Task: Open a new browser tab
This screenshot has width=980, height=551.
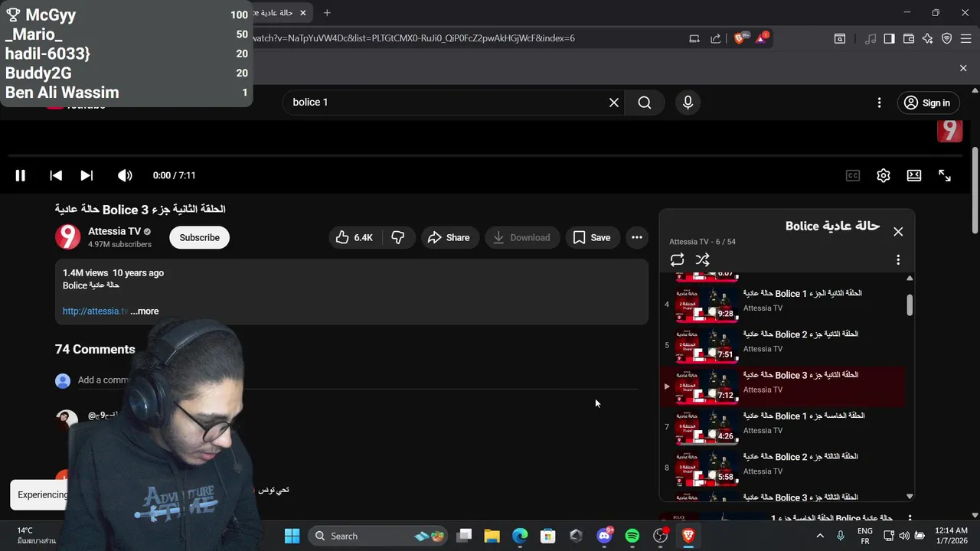Action: [x=327, y=13]
